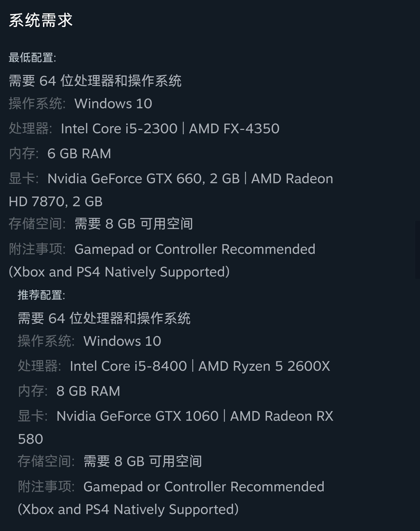The image size is (420, 531).
Task: Click the last Xbox and PS4 Natively Supported line
Action: (x=128, y=509)
